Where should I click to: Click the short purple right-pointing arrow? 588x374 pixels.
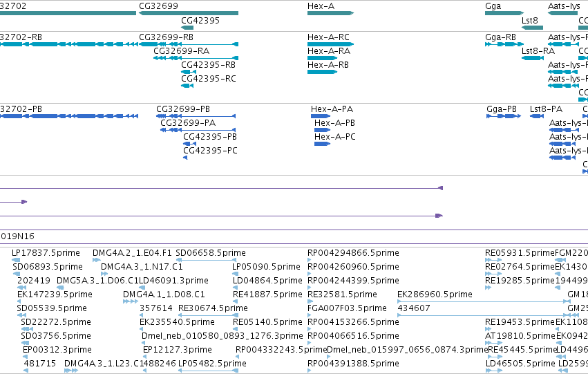[x=24, y=202]
